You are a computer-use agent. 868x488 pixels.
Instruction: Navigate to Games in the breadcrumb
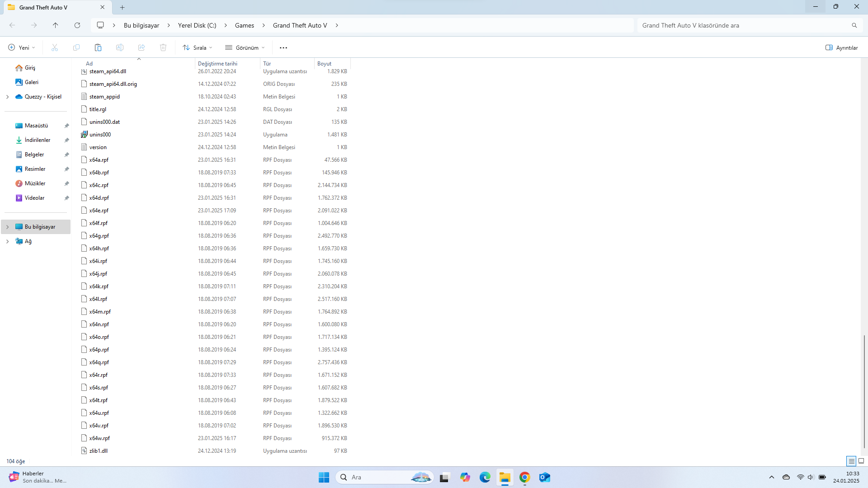coord(244,25)
